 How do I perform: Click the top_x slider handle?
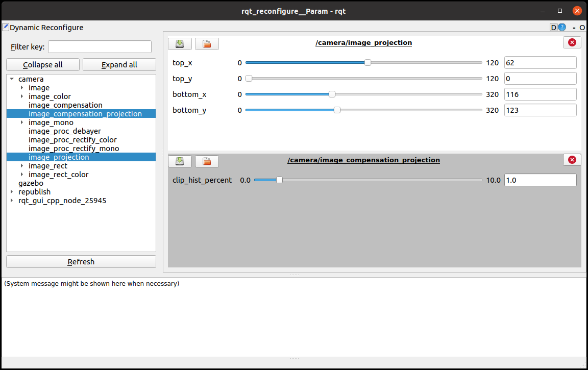tap(367, 63)
